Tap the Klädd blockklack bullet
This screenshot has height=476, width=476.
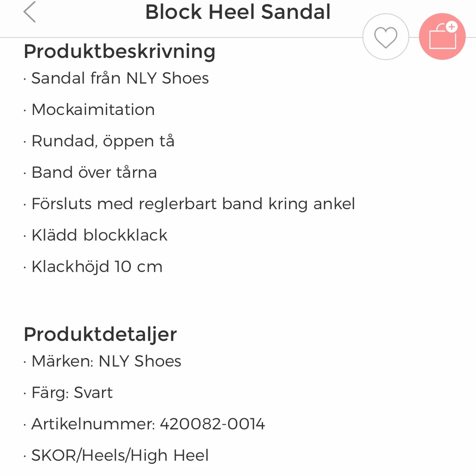[x=99, y=235]
